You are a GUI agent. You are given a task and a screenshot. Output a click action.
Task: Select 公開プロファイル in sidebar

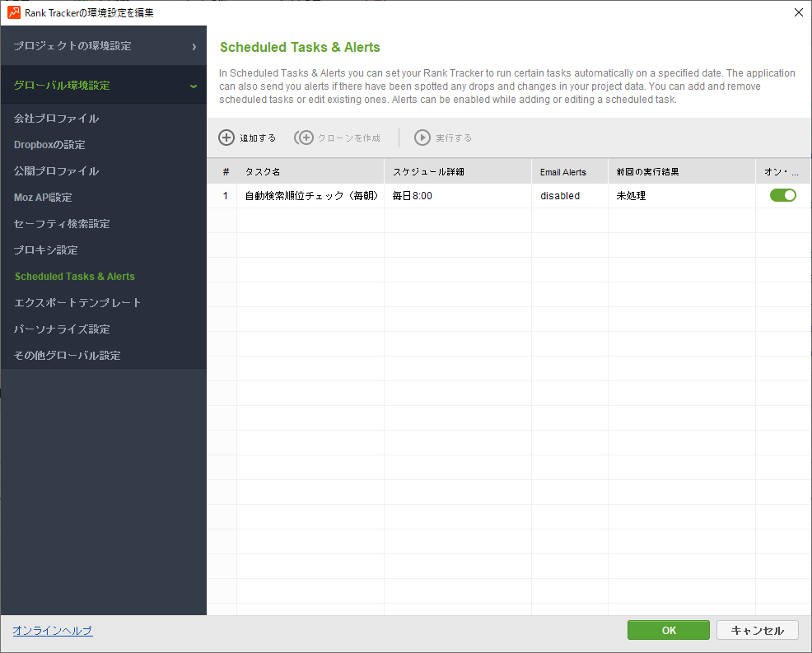click(x=56, y=171)
